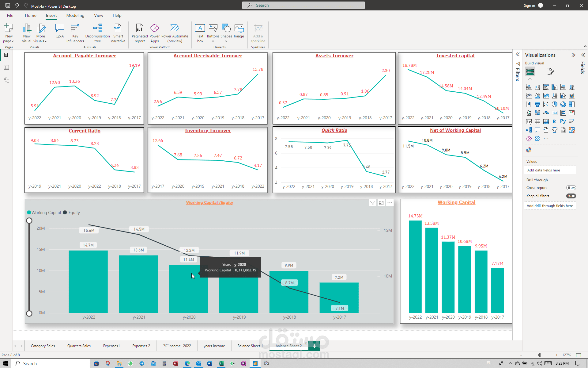
Task: Switch to Model view in left sidebar
Action: [x=6, y=80]
